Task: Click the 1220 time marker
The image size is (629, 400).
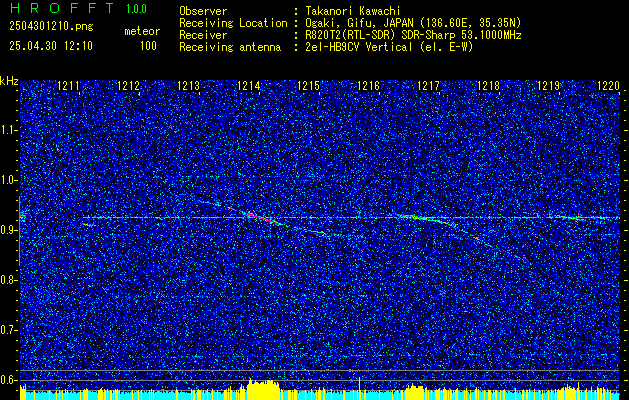Action: (x=609, y=85)
